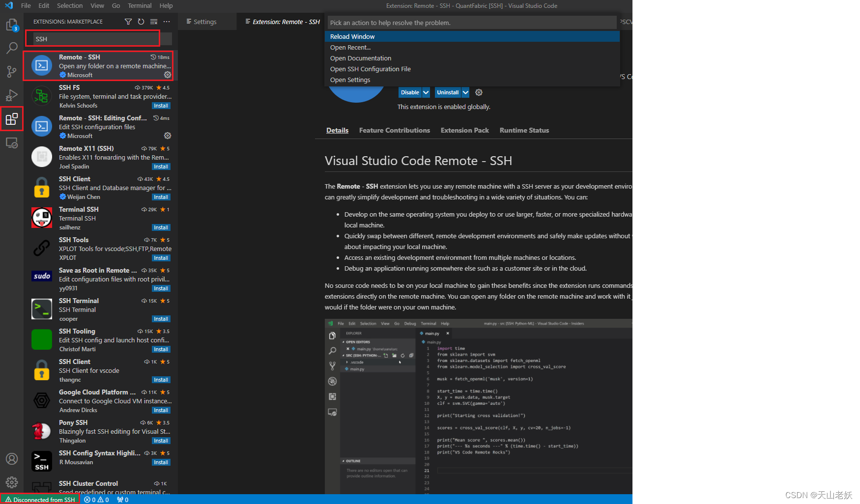Switch to the Extension Pack tab
The image size is (860, 504).
(x=465, y=130)
